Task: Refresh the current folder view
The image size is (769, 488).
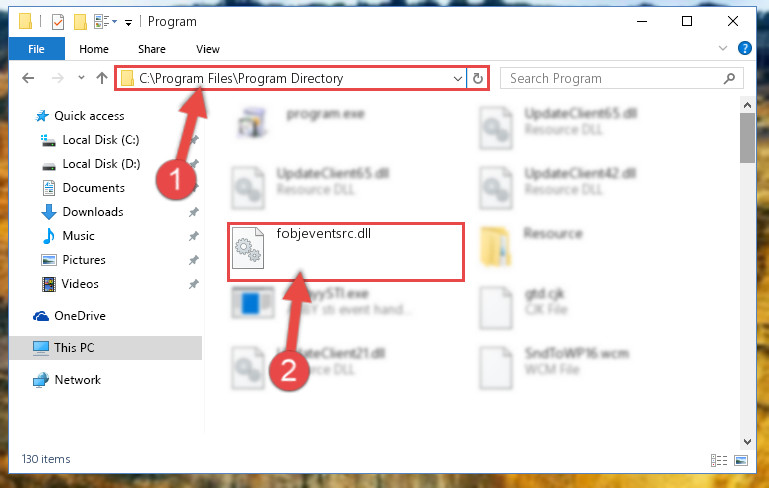Action: pyautogui.click(x=478, y=78)
